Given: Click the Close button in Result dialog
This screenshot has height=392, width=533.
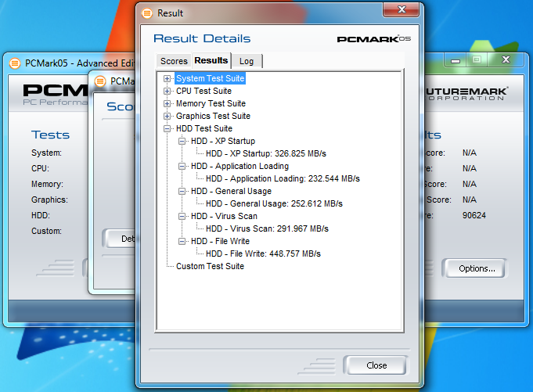Looking at the screenshot, I should tap(376, 365).
